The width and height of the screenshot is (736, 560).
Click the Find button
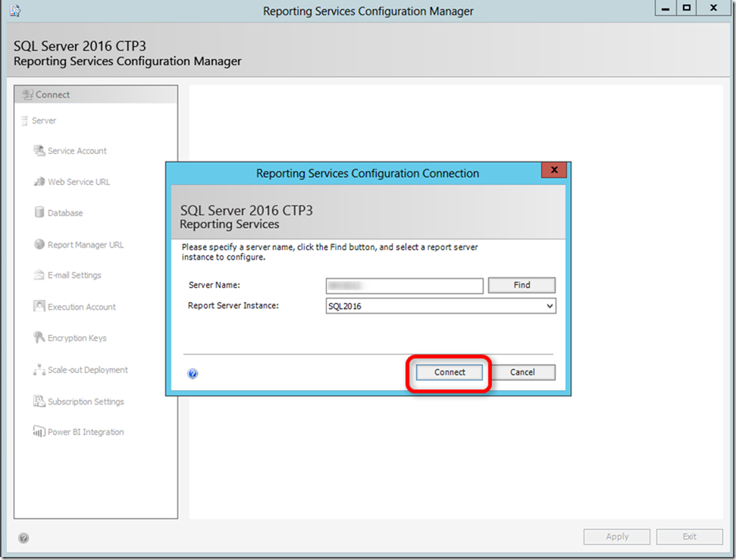click(x=521, y=285)
